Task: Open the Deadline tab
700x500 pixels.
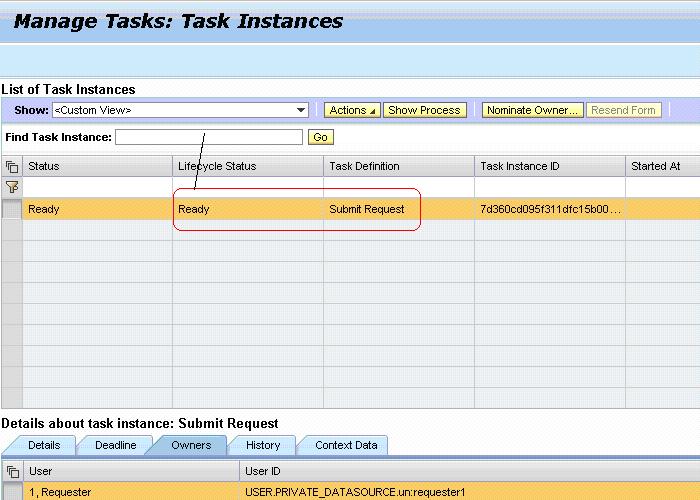Action: point(115,445)
